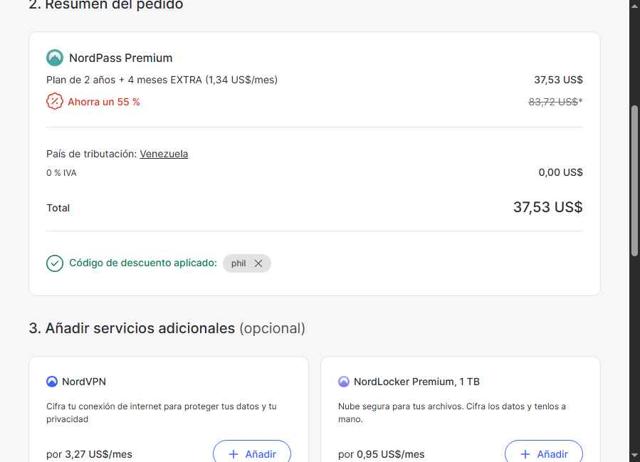Click the NordLocker Premium logo icon
Screen dimensions: 640x462
tap(344, 381)
